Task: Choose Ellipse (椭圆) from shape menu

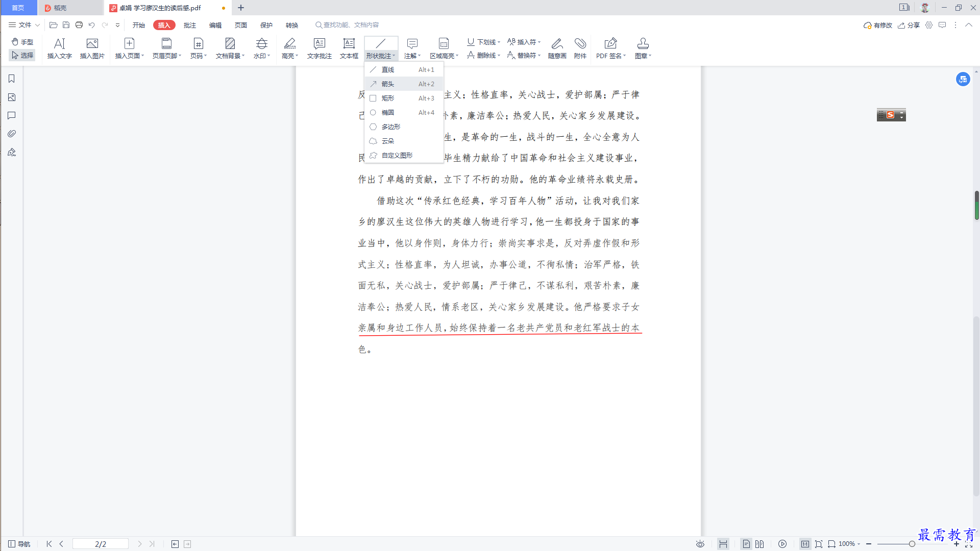Action: tap(404, 112)
